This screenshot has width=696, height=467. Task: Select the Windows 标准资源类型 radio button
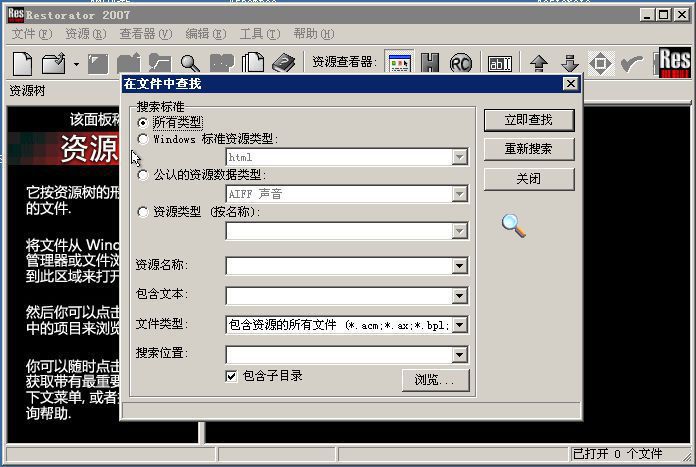click(x=143, y=139)
